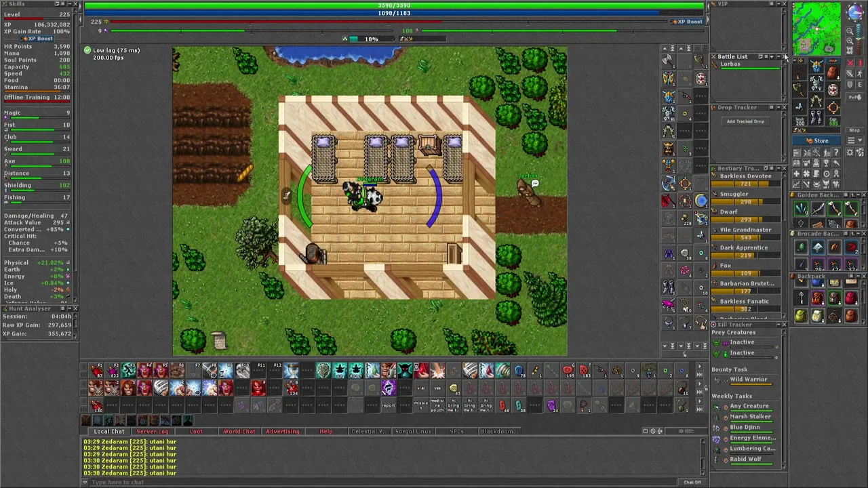Click the trophy icon in the Store grid

[x=827, y=163]
